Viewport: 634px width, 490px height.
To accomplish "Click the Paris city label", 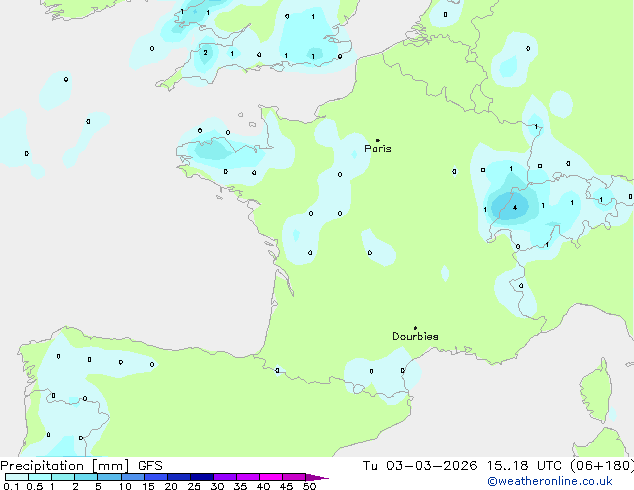I will click(378, 148).
